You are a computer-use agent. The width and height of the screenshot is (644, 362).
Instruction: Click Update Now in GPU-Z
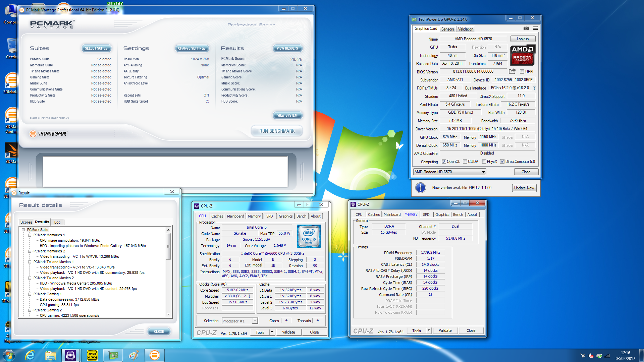[524, 188]
